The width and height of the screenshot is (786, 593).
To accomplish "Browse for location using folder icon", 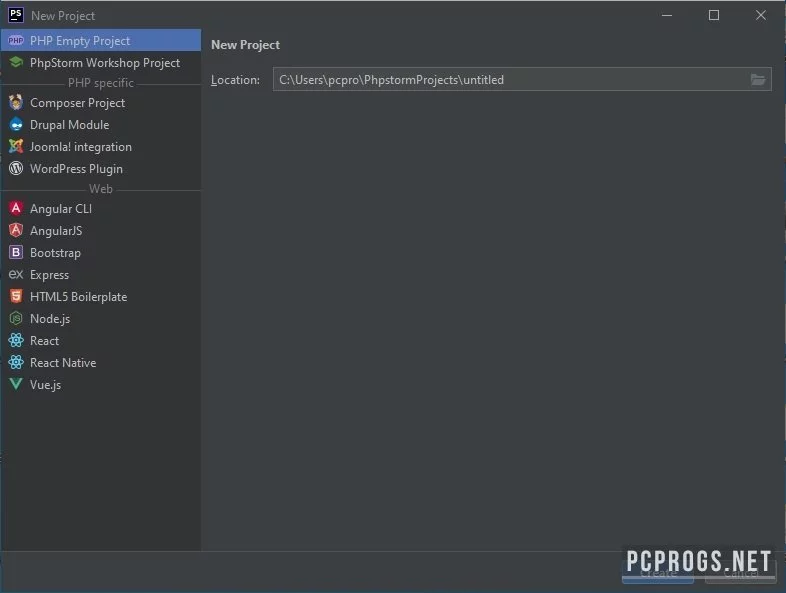I will 757,79.
